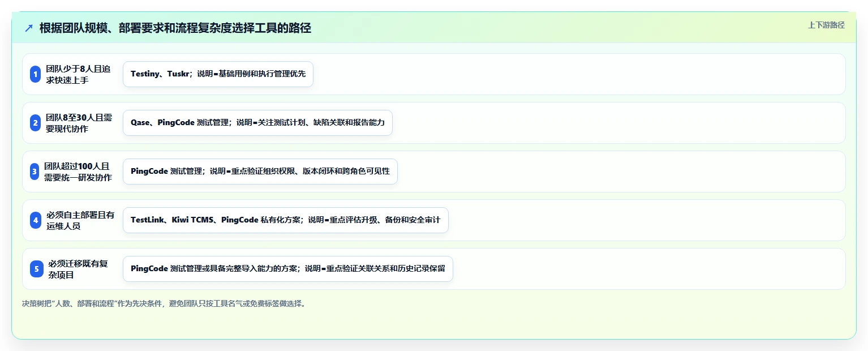This screenshot has height=351, width=868.
Task: Open the 具备完整导入能力的方案 recommendation box
Action: click(288, 269)
